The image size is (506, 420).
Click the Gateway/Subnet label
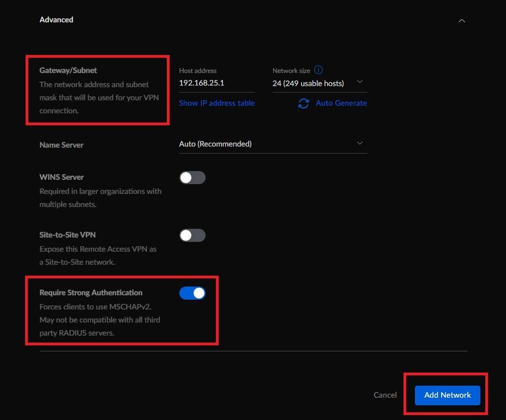click(68, 70)
